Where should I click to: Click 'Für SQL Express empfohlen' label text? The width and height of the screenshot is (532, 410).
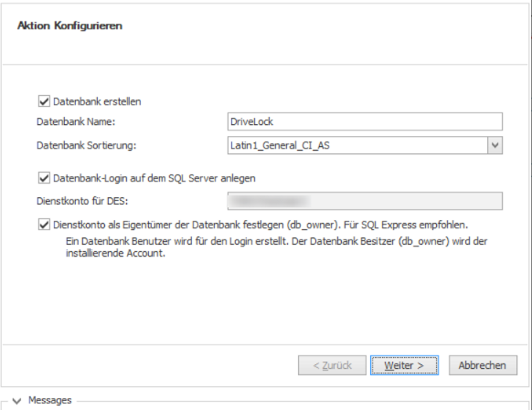406,225
